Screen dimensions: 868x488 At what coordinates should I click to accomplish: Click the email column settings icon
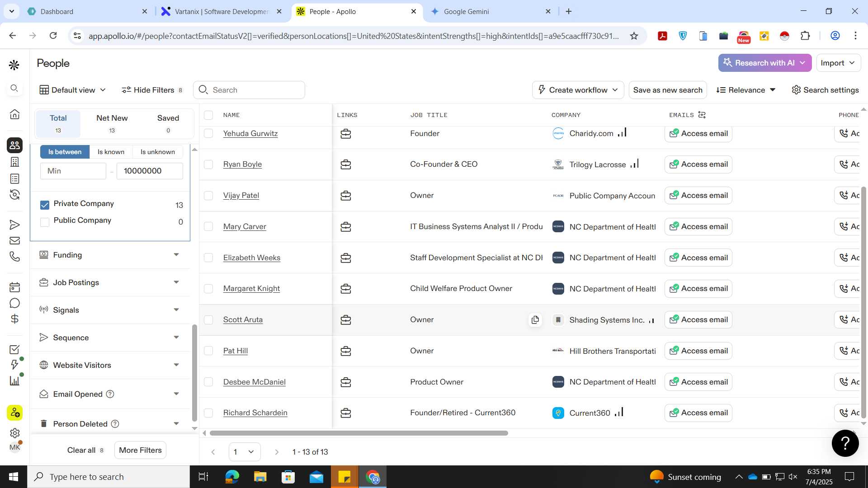(x=702, y=115)
